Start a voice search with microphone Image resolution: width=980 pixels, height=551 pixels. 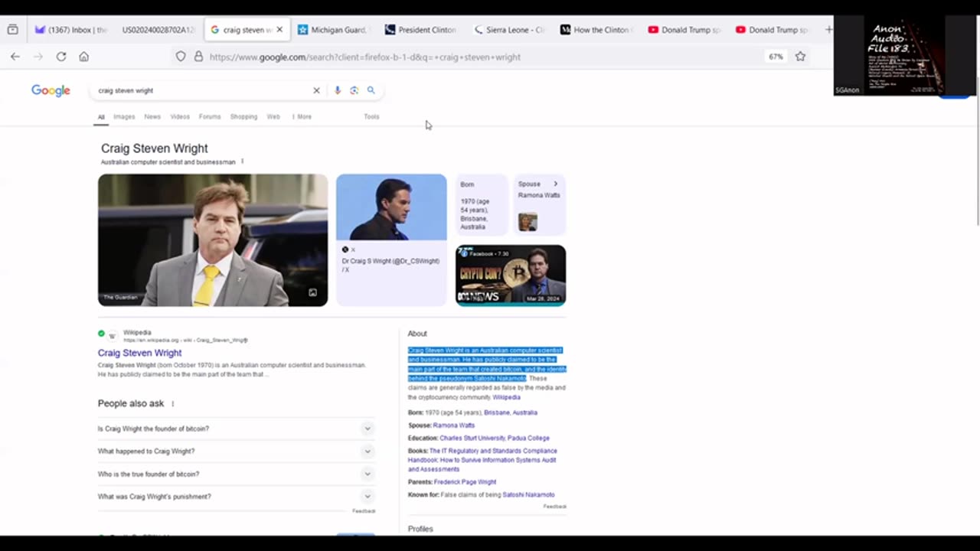point(337,90)
